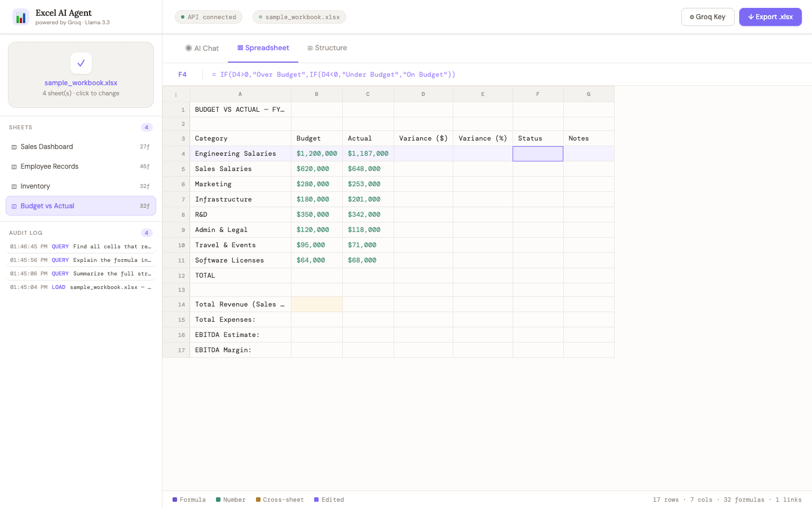Click the checkmark icon in upload box
The image size is (812, 508).
(x=81, y=63)
